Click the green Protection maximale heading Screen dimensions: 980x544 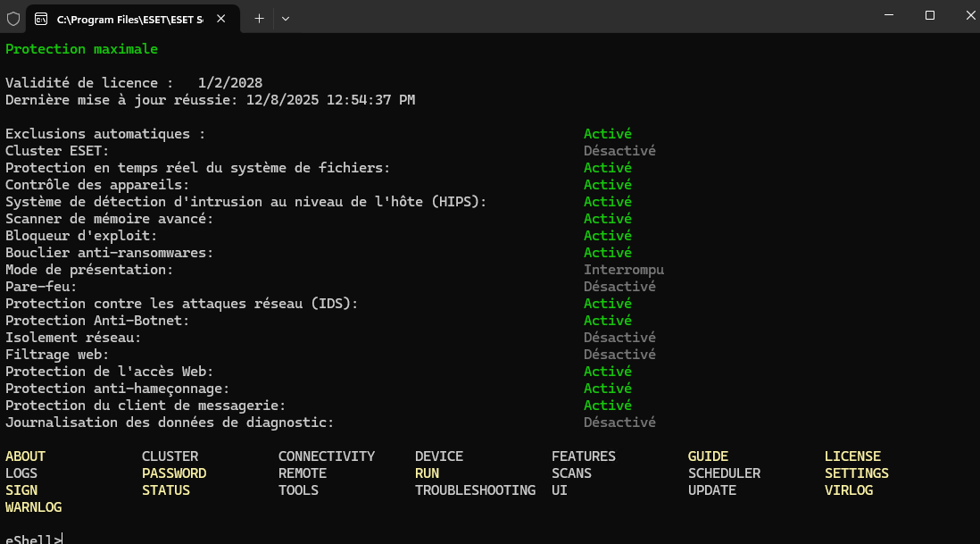(x=81, y=49)
